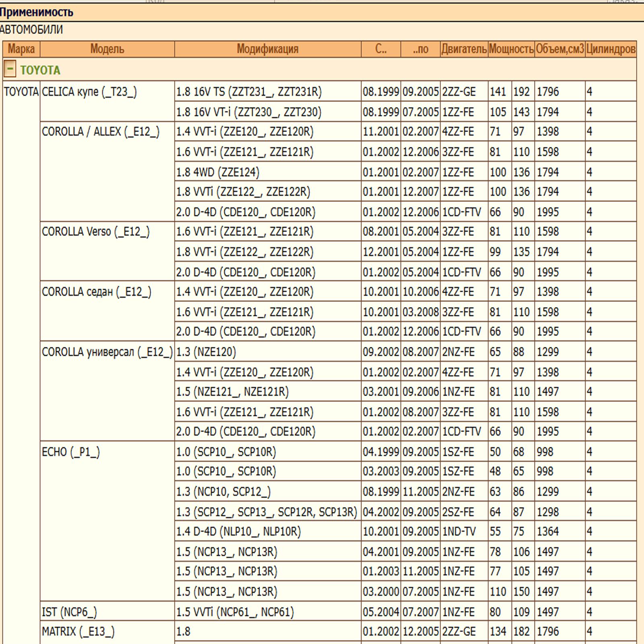Select the COROLLA / ALLEX (_E12_) model cell
This screenshot has width=644, height=644.
[x=101, y=132]
